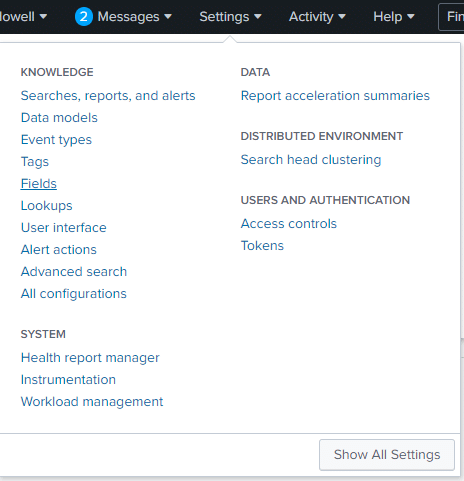Screen dimensions: 464x481
Task: Collapse the Settings dropdown menu
Action: coord(230,17)
